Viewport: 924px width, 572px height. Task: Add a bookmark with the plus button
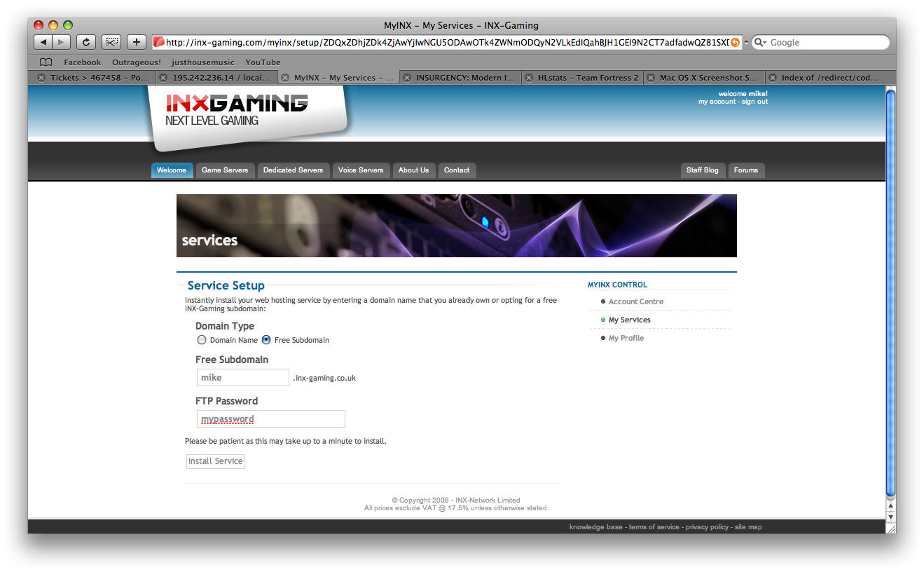136,42
